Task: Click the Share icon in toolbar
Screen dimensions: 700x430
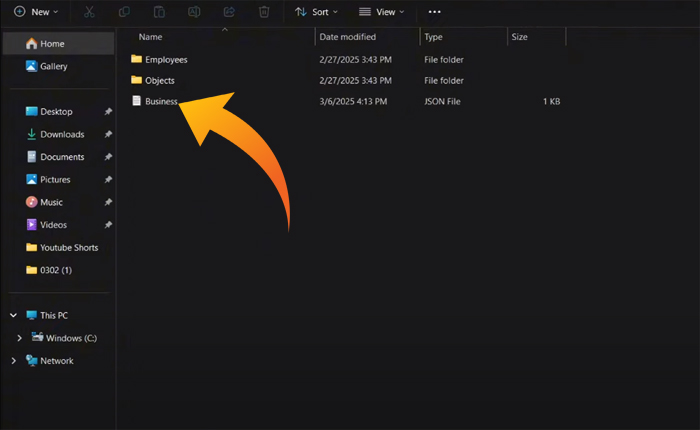Action: (x=229, y=12)
